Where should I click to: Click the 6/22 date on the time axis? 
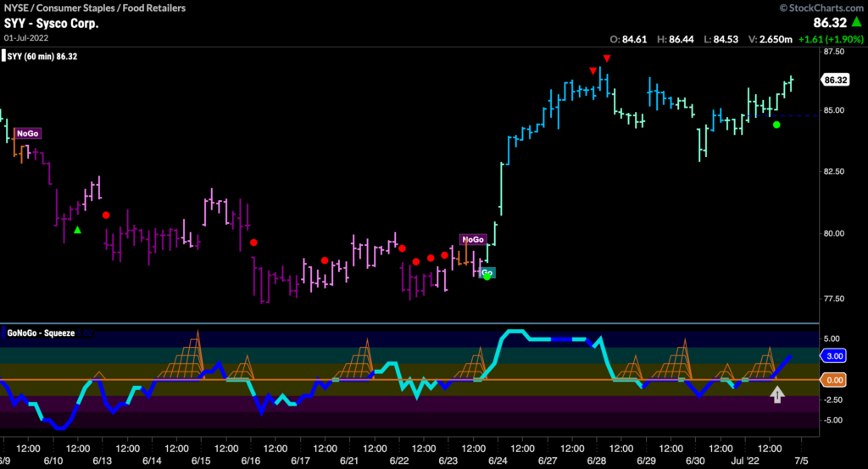coord(399,461)
